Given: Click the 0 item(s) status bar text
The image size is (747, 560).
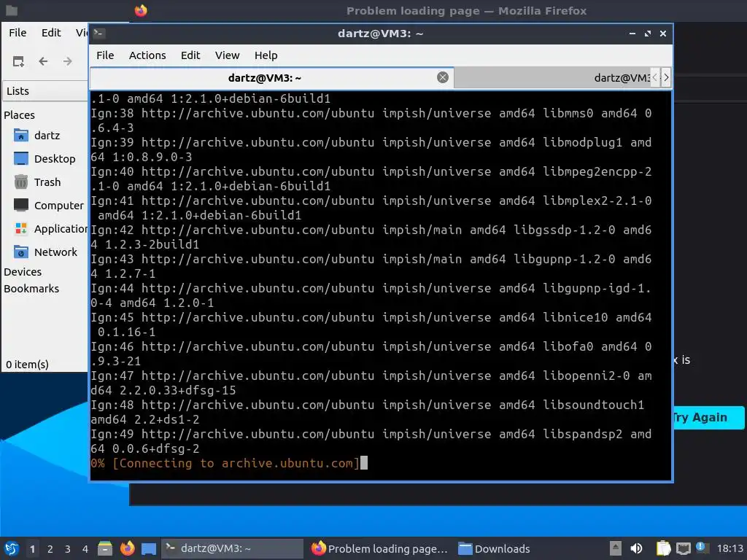Looking at the screenshot, I should [27, 365].
